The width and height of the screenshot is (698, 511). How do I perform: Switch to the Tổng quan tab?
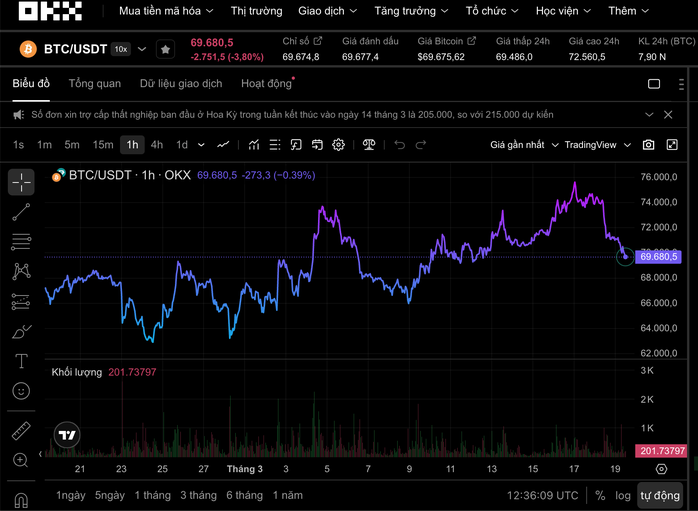[95, 84]
